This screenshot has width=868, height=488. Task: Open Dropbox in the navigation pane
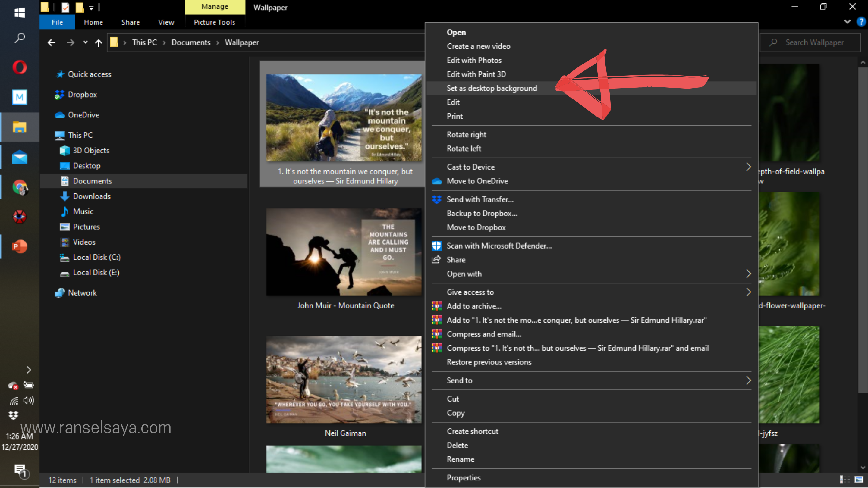tap(82, 95)
